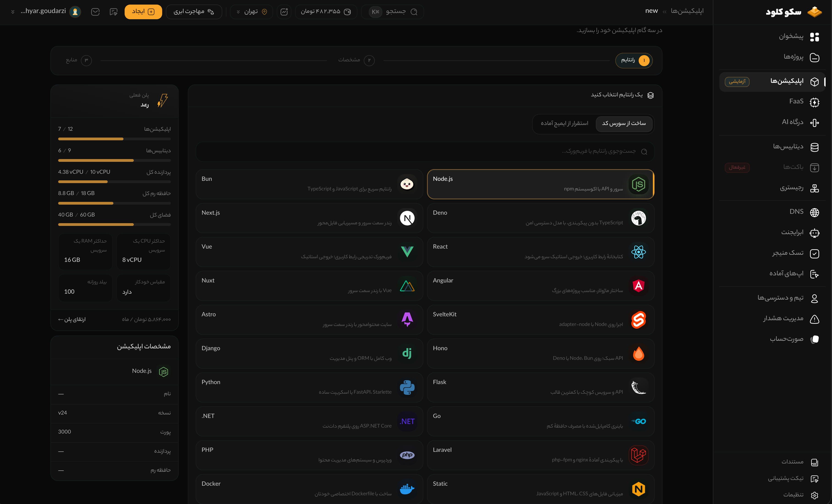Expand the تهران region dropdown
This screenshot has width=832, height=504.
[x=251, y=12]
